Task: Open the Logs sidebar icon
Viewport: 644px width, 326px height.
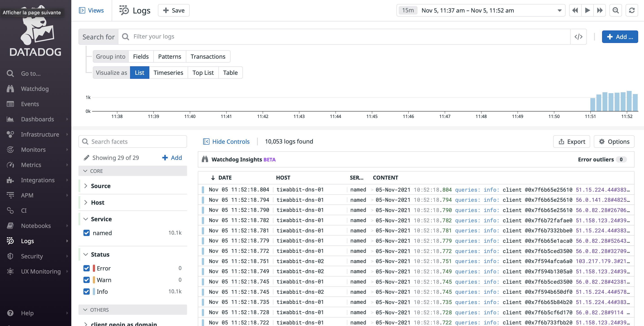Action: pyautogui.click(x=10, y=241)
